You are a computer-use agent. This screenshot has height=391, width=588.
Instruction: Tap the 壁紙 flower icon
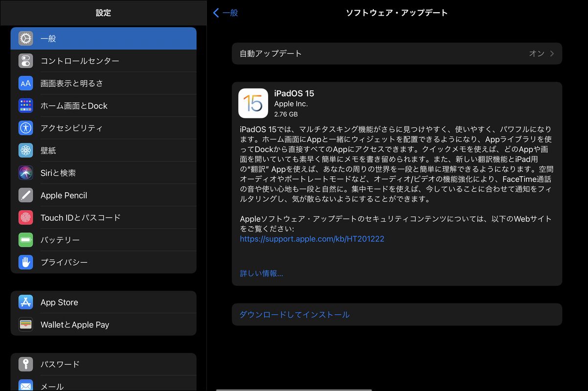(x=26, y=150)
